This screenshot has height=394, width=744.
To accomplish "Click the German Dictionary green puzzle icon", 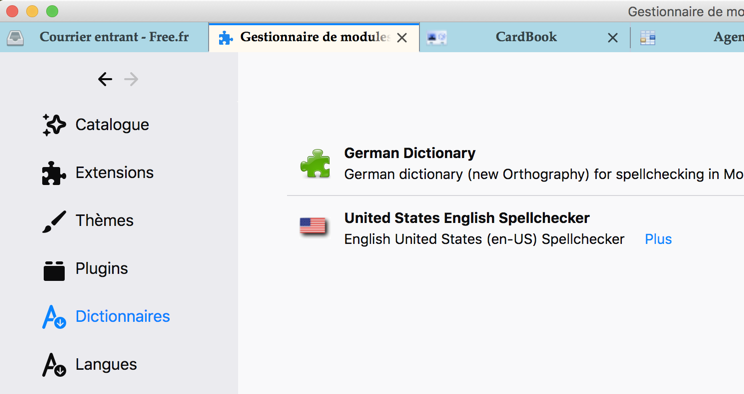I will click(315, 164).
